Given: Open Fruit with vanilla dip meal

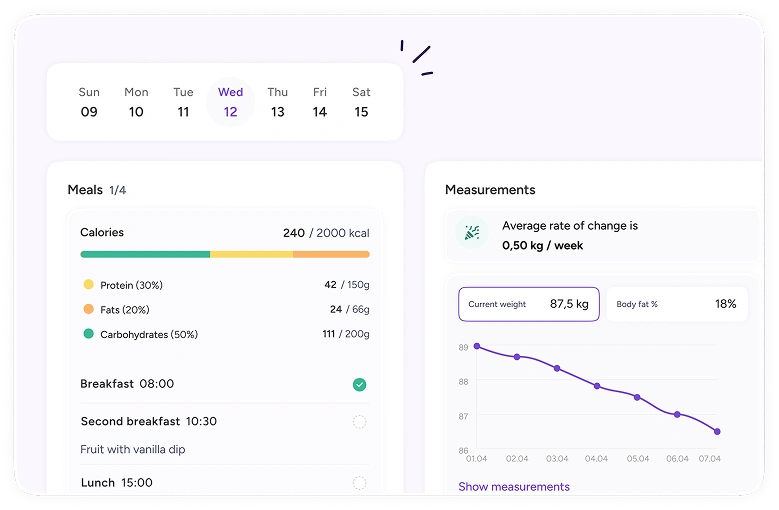Looking at the screenshot, I should click(133, 449).
